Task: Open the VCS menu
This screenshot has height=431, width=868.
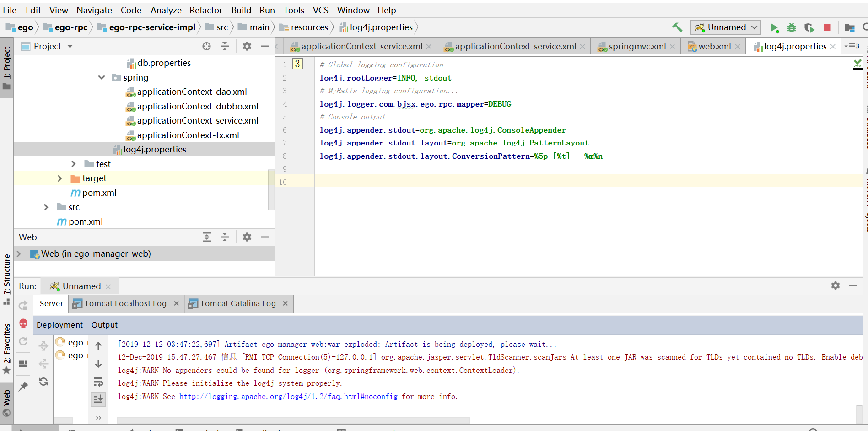Action: 321,10
